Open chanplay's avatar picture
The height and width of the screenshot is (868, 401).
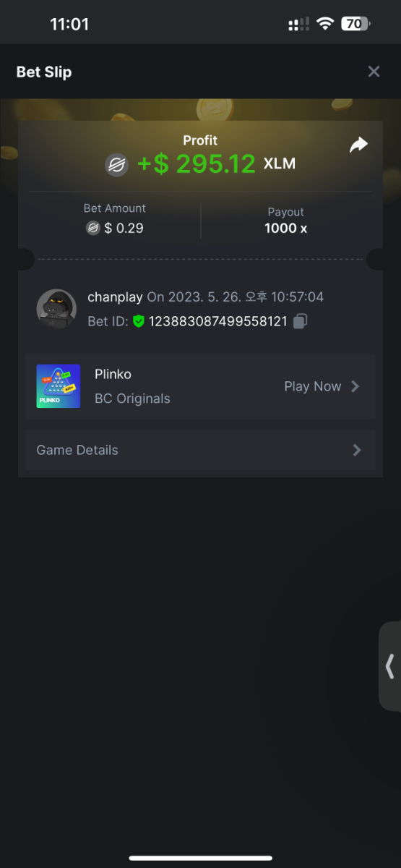[56, 309]
